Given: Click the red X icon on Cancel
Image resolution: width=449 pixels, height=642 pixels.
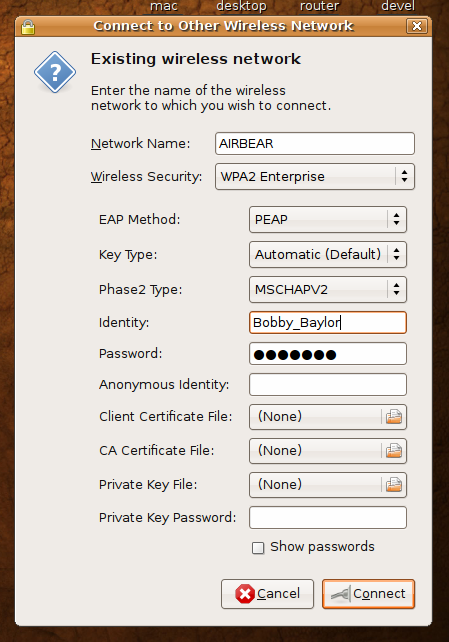Looking at the screenshot, I should click(245, 594).
